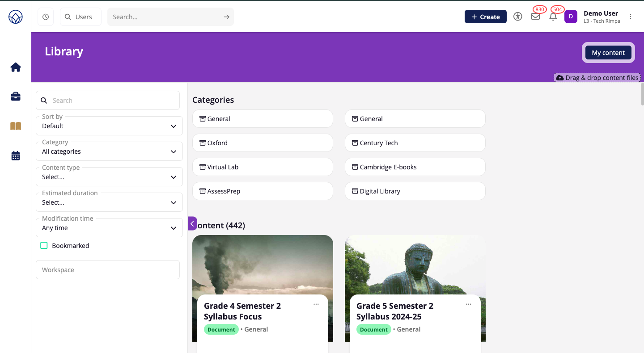
Task: Open the briefcase icon in sidebar
Action: [x=16, y=97]
